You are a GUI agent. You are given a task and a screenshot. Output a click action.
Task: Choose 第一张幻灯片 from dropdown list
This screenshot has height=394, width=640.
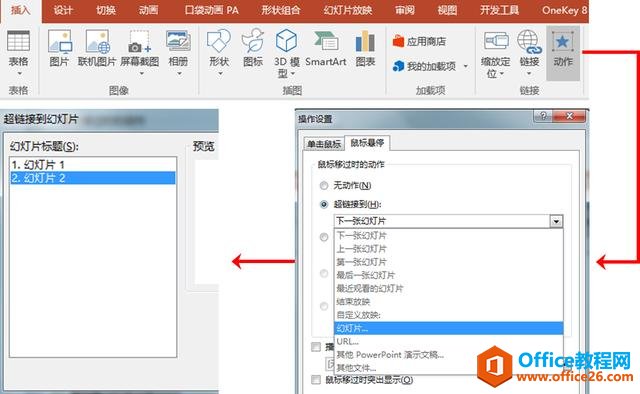[x=449, y=262]
